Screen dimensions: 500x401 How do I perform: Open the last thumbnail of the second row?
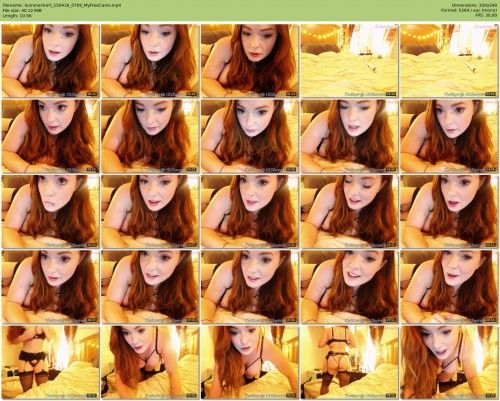449,136
